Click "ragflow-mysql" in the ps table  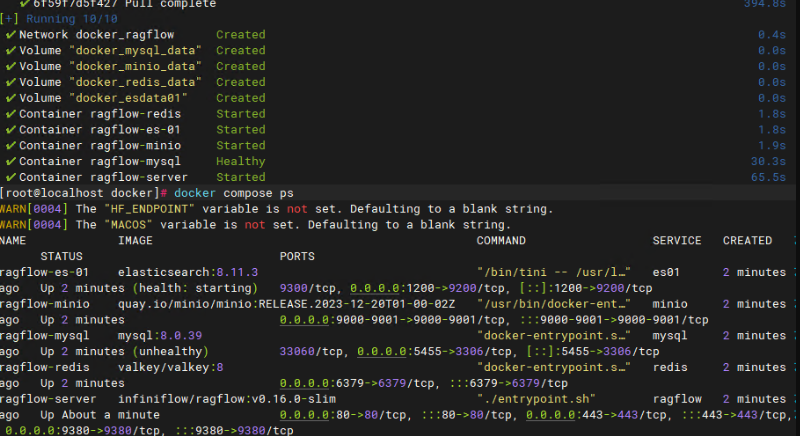click(44, 335)
